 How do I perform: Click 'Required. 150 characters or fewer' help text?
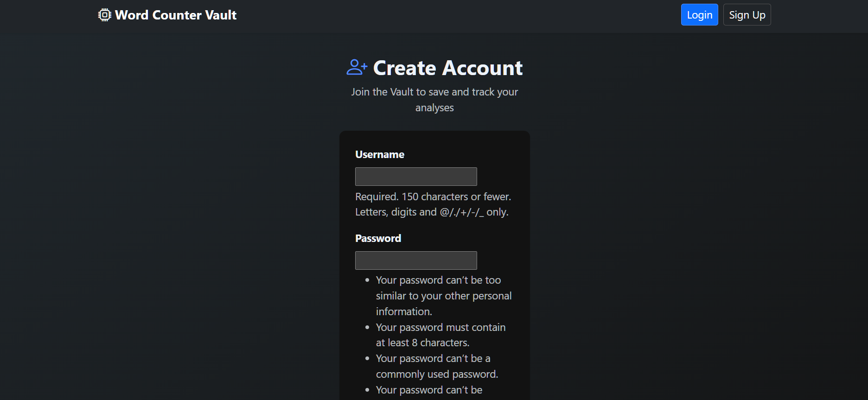(433, 197)
